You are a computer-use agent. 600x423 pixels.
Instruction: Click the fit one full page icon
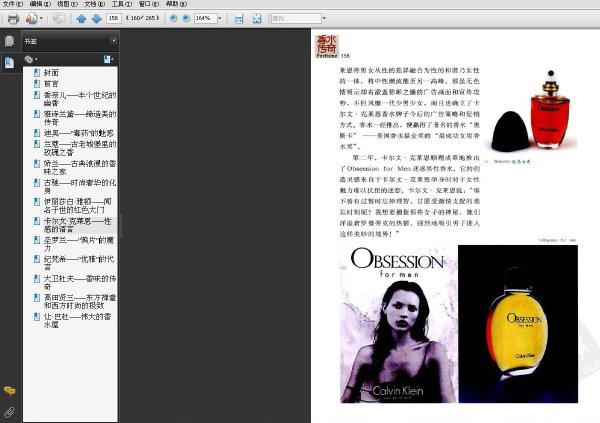coord(257,18)
